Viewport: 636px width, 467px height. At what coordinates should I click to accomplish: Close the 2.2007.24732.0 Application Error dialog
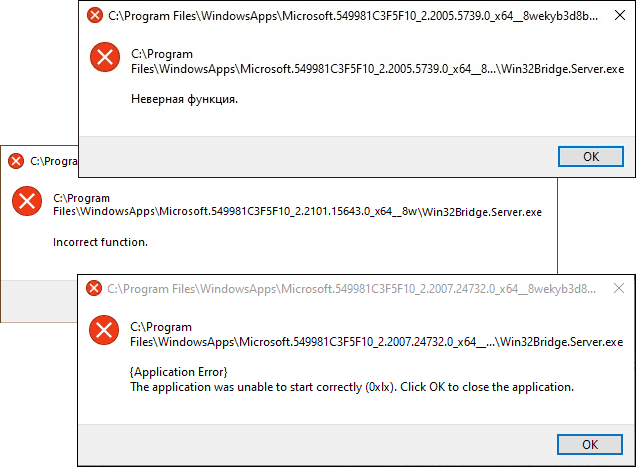point(619,288)
